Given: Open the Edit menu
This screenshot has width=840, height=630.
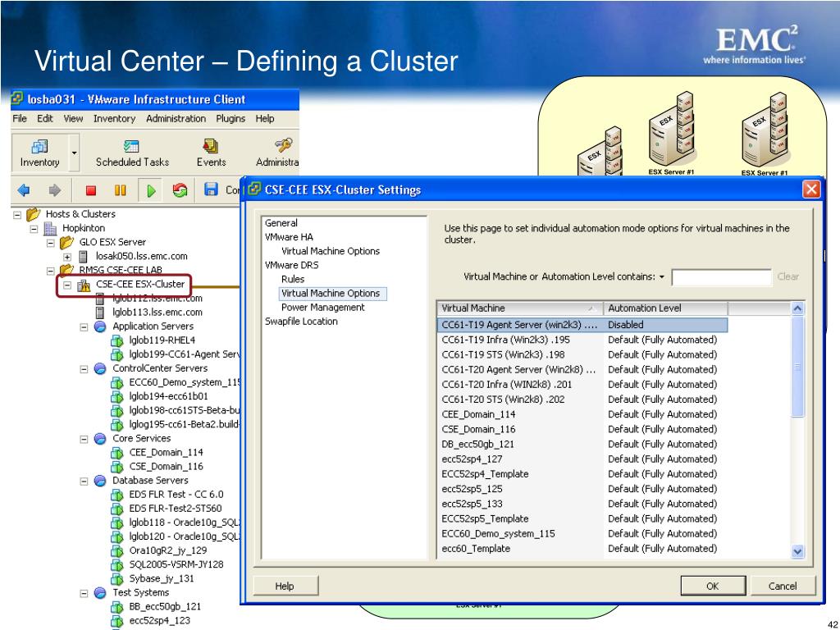Looking at the screenshot, I should pos(44,118).
